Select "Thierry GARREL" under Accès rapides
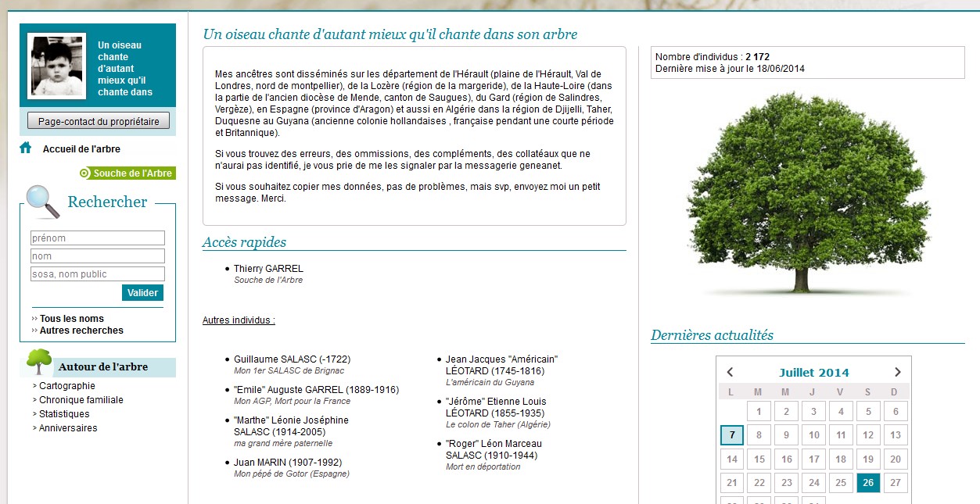The image size is (980, 504). [267, 268]
